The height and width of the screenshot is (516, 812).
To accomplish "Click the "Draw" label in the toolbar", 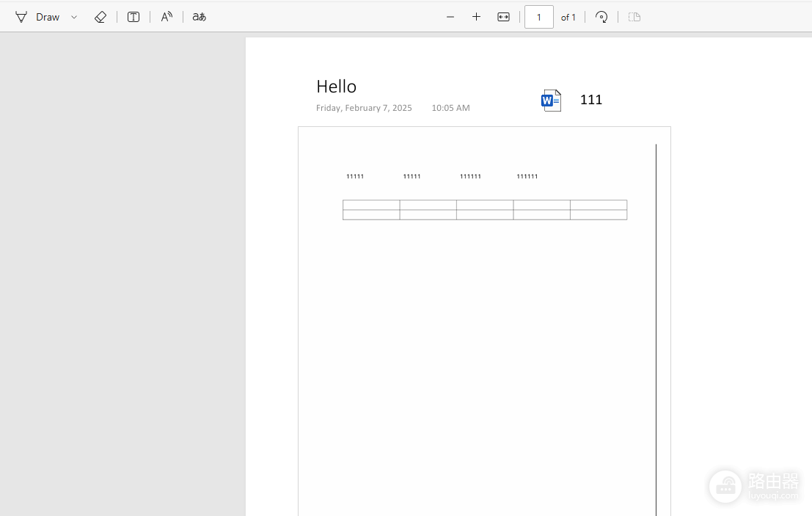I will point(48,17).
